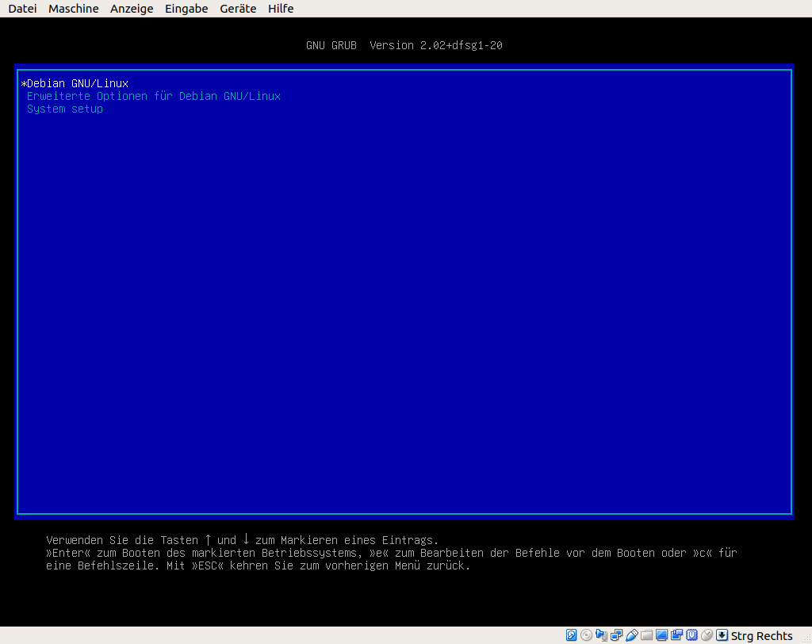The width and height of the screenshot is (812, 644).
Task: Click the audio device status icon
Action: pyautogui.click(x=600, y=635)
